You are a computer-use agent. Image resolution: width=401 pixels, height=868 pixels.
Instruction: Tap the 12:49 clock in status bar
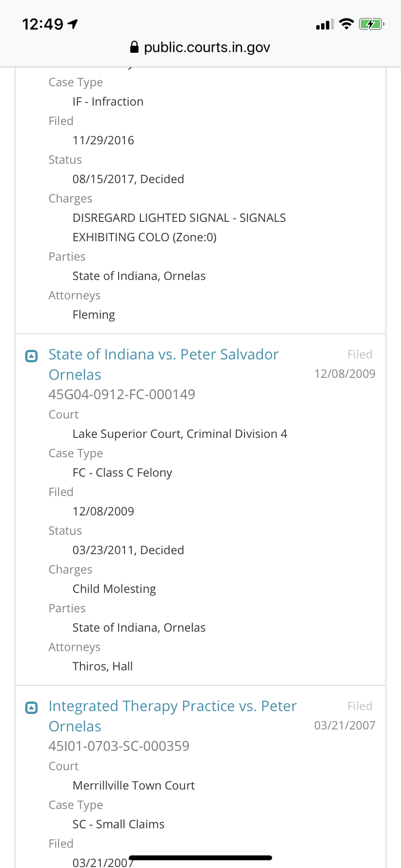43,24
